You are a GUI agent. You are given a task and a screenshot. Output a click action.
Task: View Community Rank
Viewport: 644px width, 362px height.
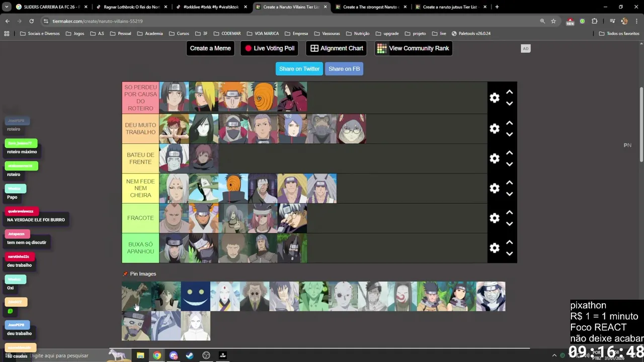coord(413,48)
